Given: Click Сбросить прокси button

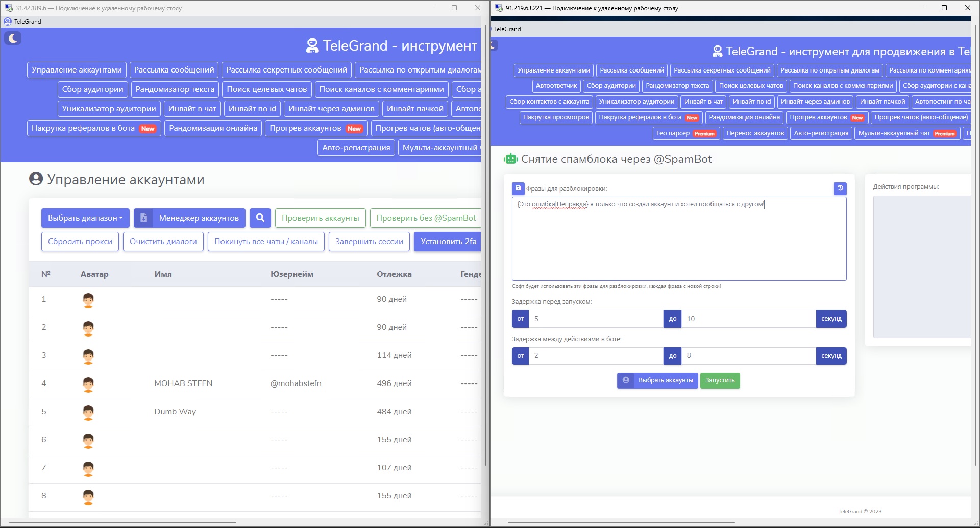Looking at the screenshot, I should [x=80, y=242].
